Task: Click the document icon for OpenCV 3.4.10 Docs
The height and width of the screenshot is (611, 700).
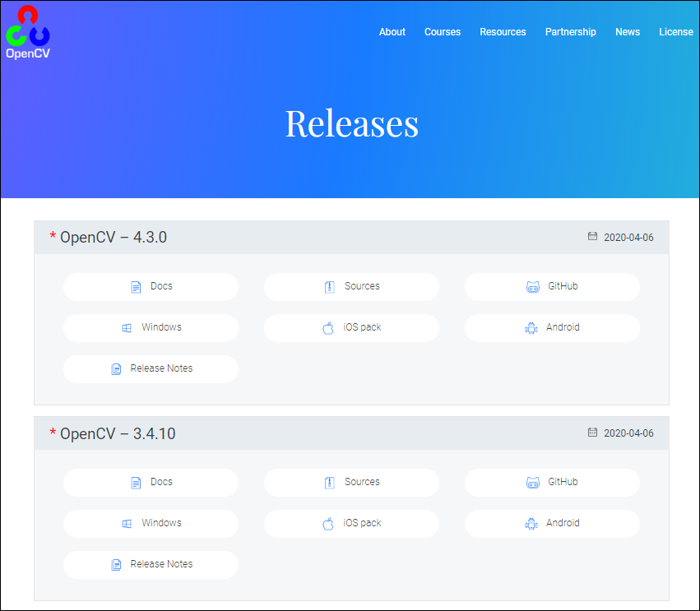Action: click(136, 483)
